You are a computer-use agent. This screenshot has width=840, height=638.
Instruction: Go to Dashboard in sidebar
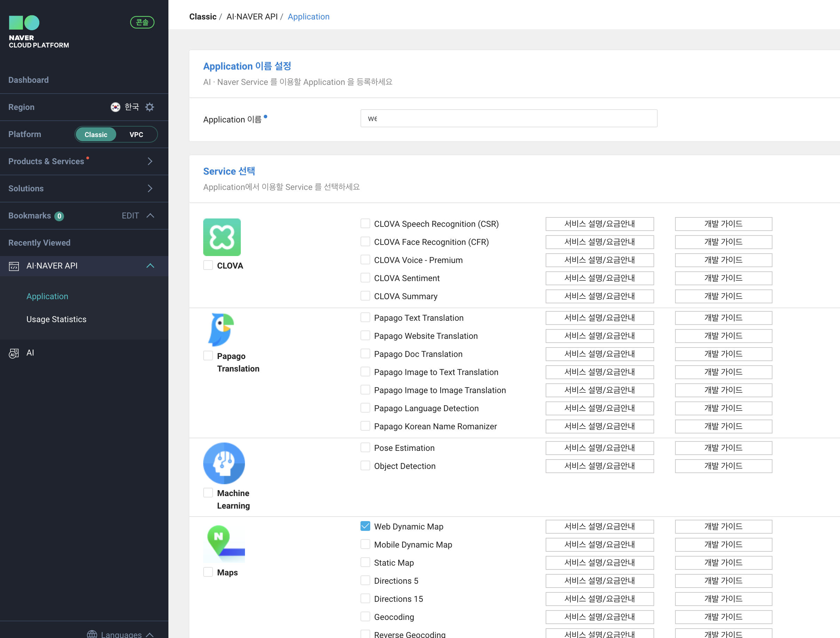tap(29, 80)
